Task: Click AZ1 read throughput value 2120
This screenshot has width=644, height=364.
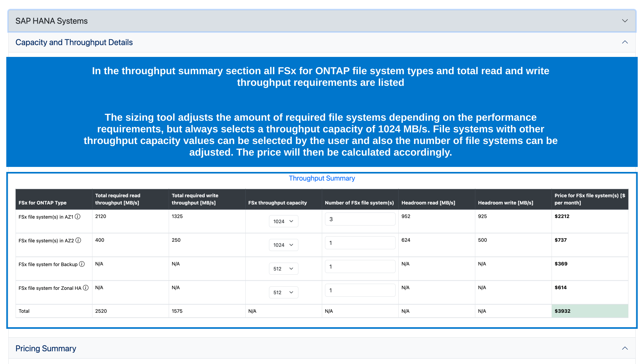Action: (x=101, y=216)
